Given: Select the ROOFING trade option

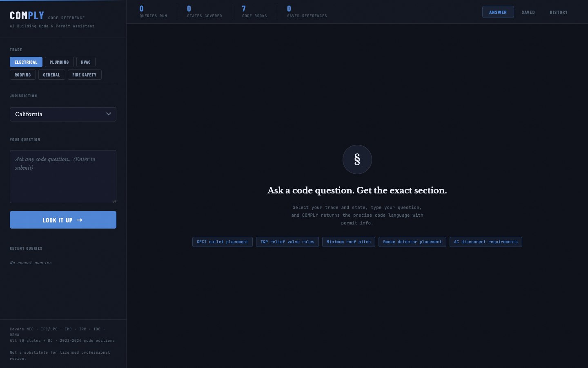Looking at the screenshot, I should [x=22, y=75].
